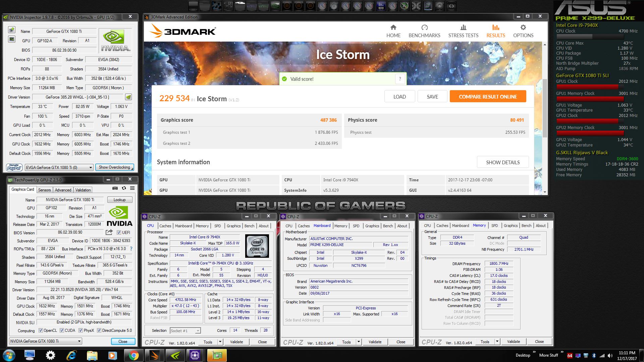Open Google Chrome from taskbar
Viewport: 644px width, 362px height.
click(133, 355)
